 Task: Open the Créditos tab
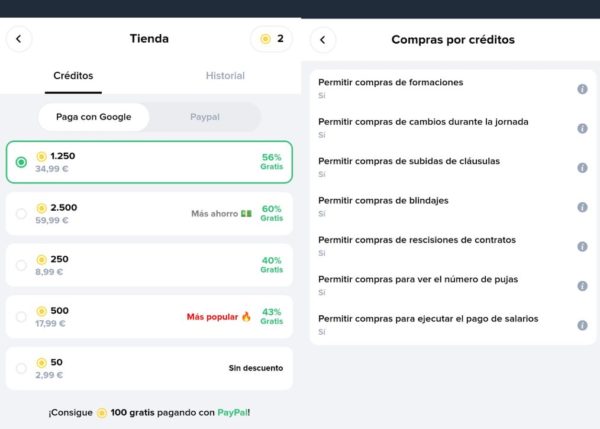75,76
